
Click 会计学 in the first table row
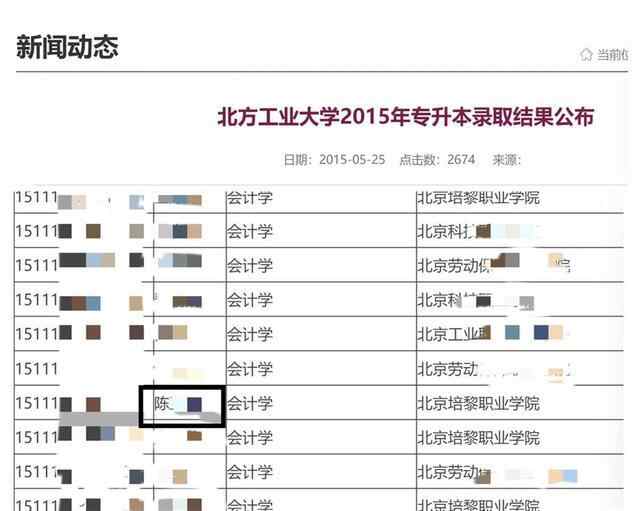249,198
